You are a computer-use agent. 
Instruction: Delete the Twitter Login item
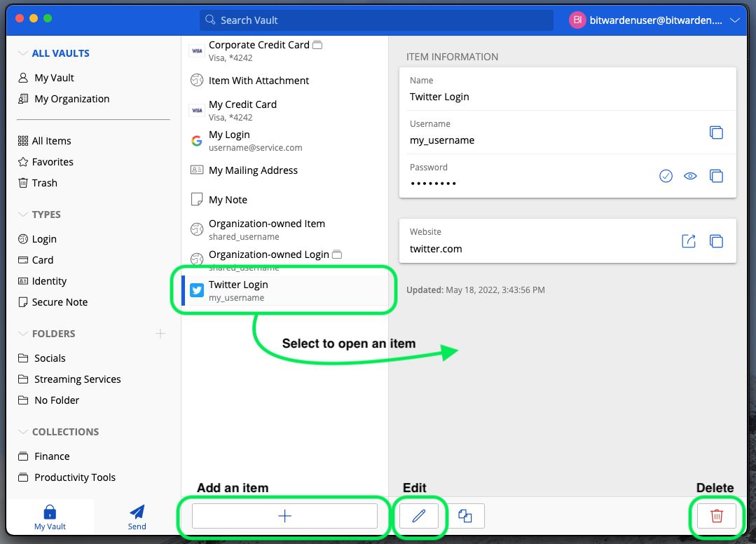click(717, 516)
